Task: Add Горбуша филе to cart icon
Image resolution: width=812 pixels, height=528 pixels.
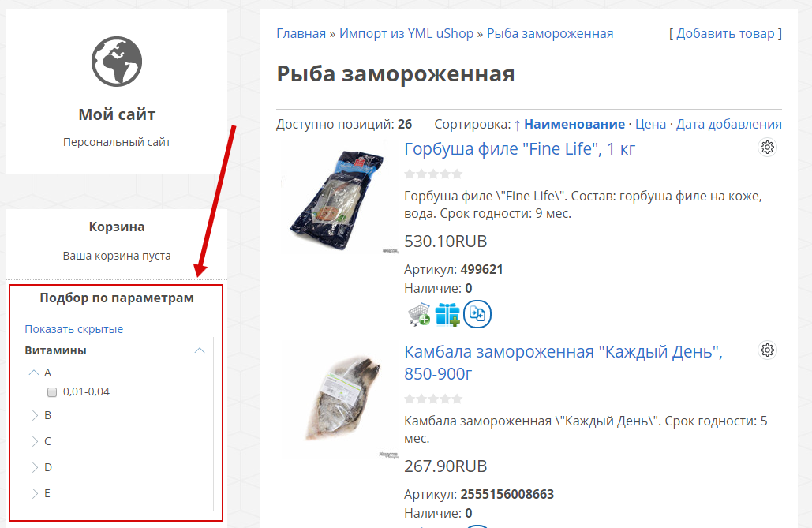Action: (419, 314)
